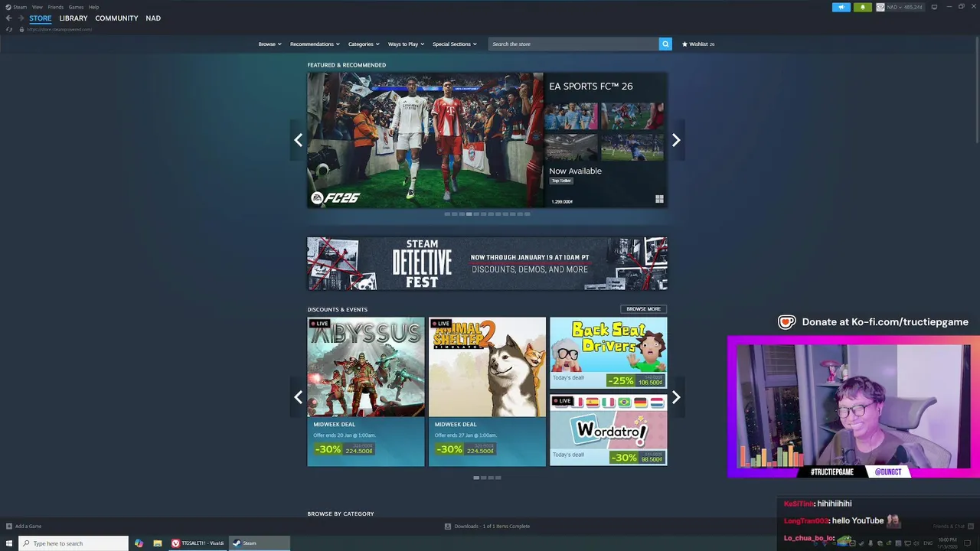This screenshot has height=551, width=980.
Task: Click the BROWSE MORE button
Action: click(x=643, y=309)
